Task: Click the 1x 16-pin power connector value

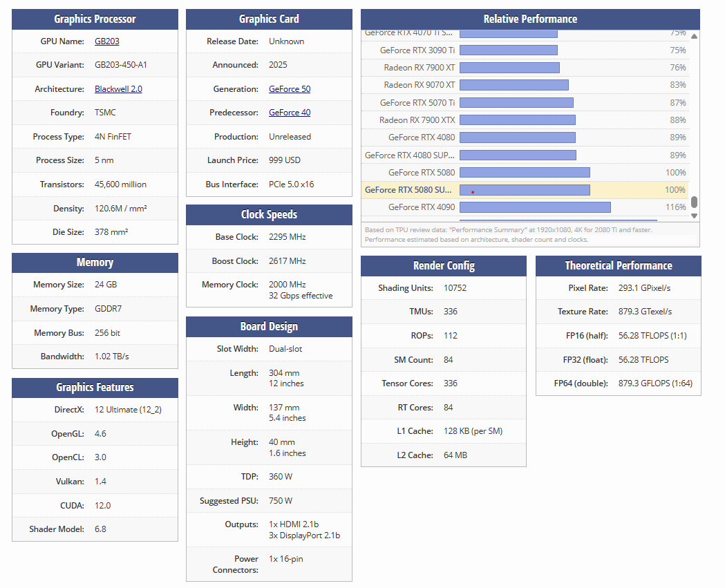Action: pos(286,559)
